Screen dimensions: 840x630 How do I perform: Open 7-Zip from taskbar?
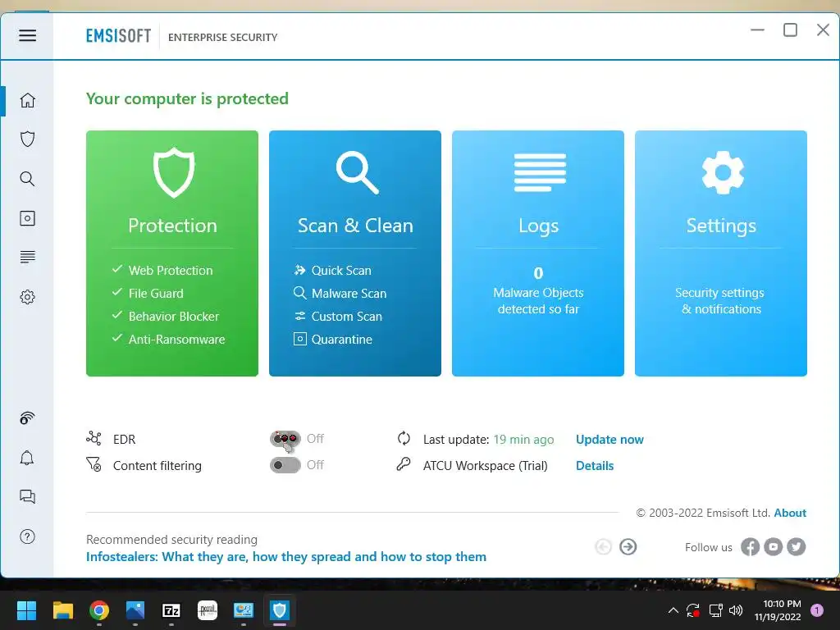171,610
